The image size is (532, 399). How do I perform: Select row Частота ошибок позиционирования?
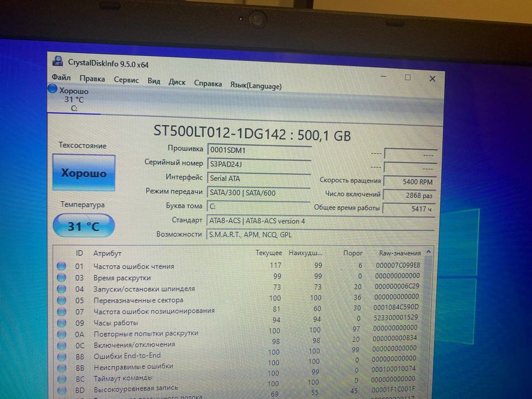point(239,310)
